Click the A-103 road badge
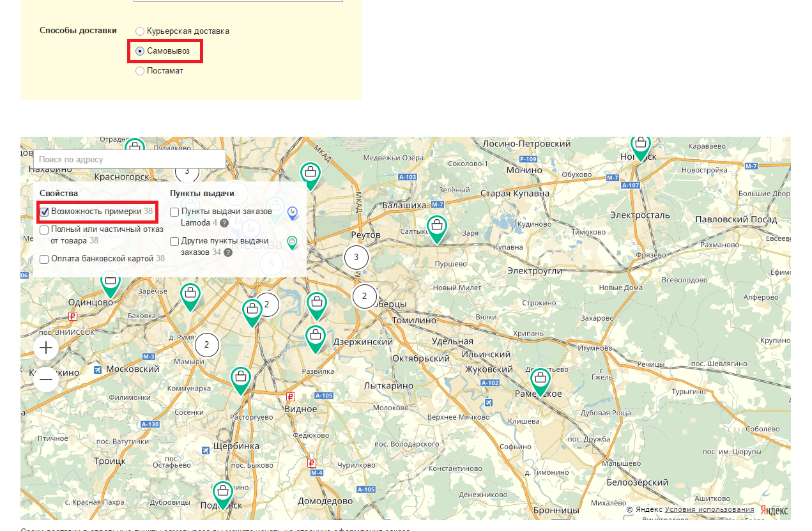Viewport: 812px width, 531px height. [408, 177]
